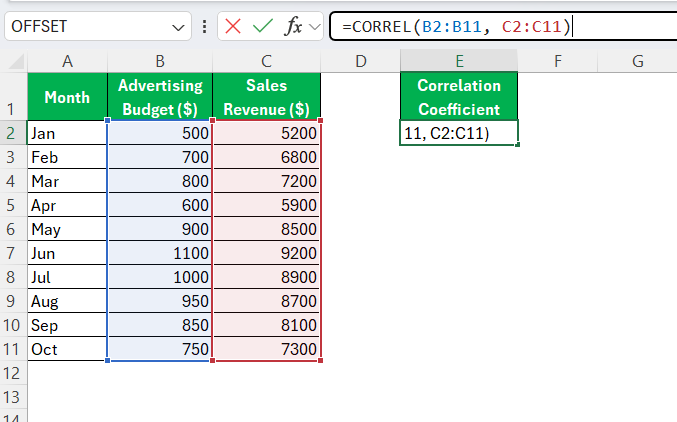
Task: Click the Correlation Coefficient header cell
Action: point(459,97)
